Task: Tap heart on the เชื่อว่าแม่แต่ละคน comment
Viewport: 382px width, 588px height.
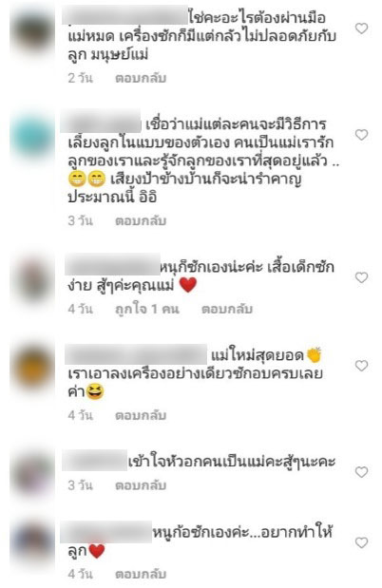Action: [x=361, y=135]
